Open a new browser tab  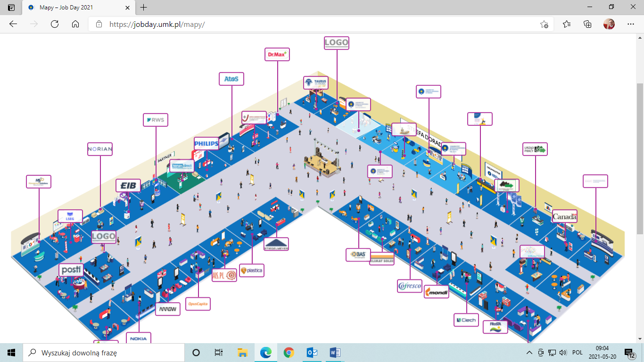tap(144, 8)
